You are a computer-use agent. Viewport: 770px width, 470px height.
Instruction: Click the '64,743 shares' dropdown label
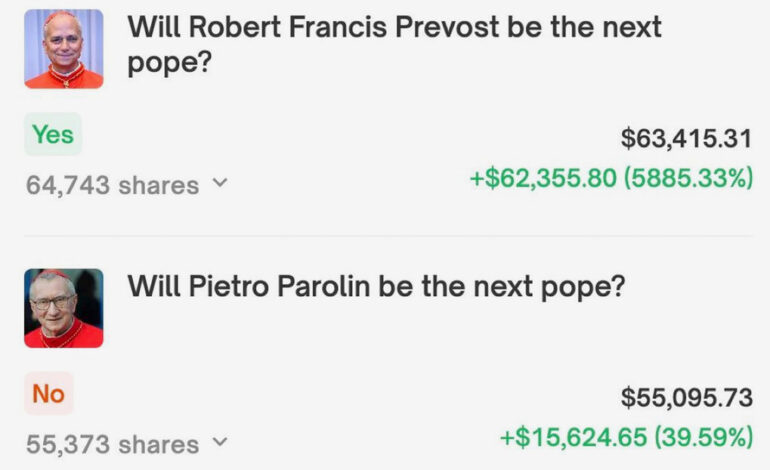(x=112, y=185)
